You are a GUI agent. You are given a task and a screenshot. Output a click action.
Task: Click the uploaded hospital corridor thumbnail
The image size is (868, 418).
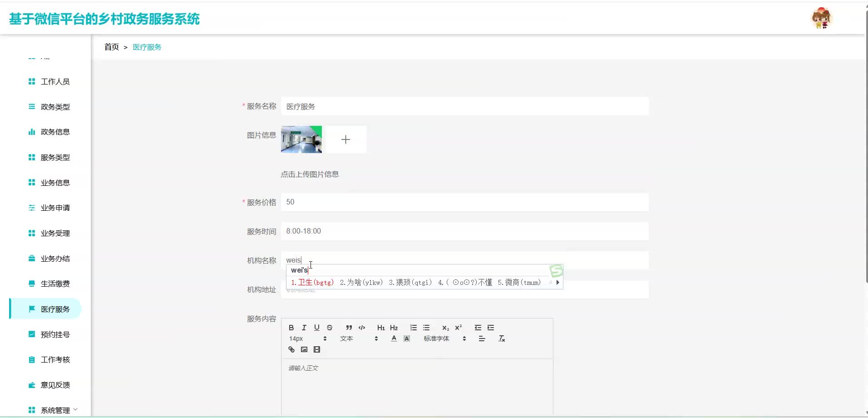coord(301,139)
